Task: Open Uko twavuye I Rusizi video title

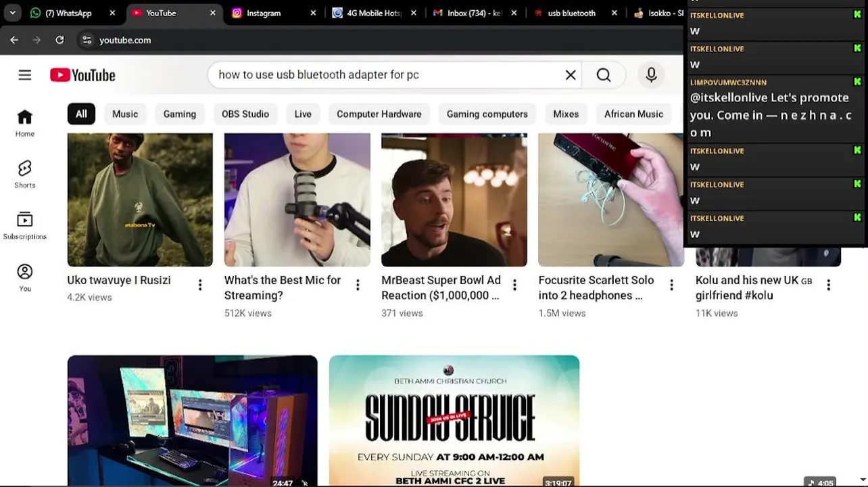Action: pyautogui.click(x=119, y=280)
